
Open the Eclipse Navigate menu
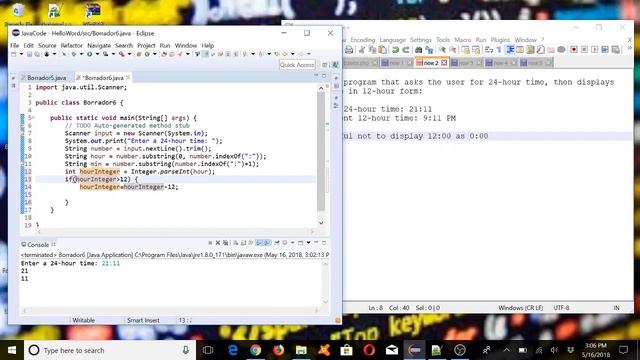click(x=99, y=45)
